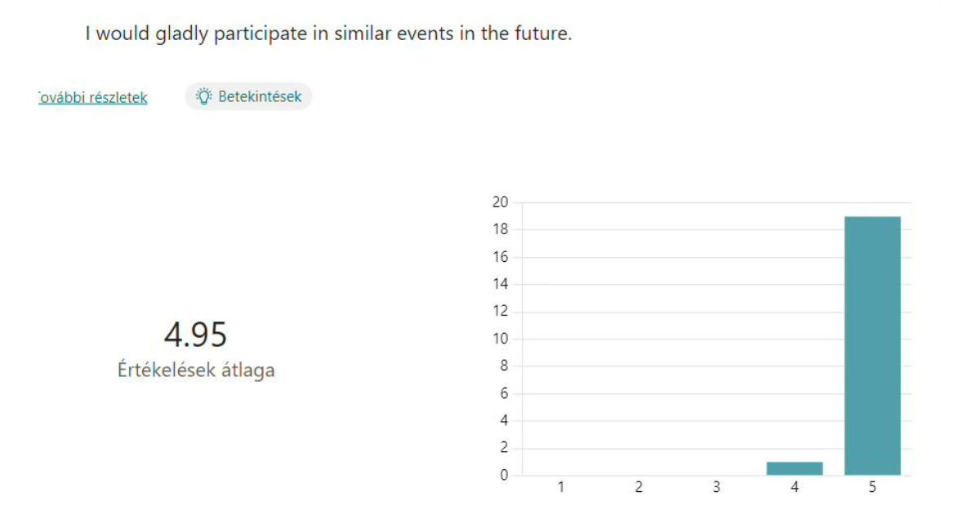Screen dimensions: 980x514
Task: Click x-axis label 2 on chart
Action: point(639,487)
